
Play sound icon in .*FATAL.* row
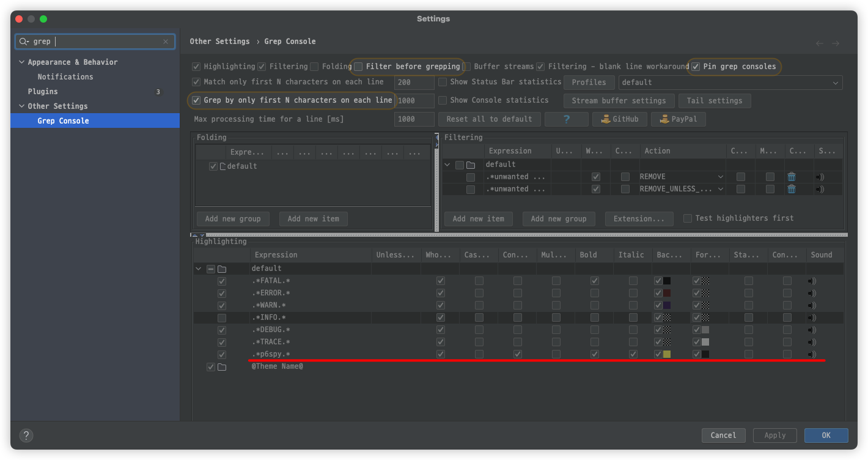tap(811, 281)
